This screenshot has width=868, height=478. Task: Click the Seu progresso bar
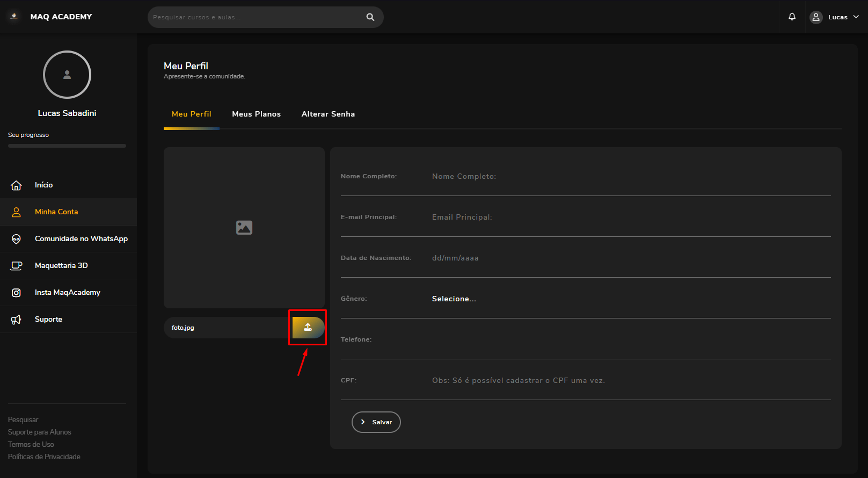[67, 146]
